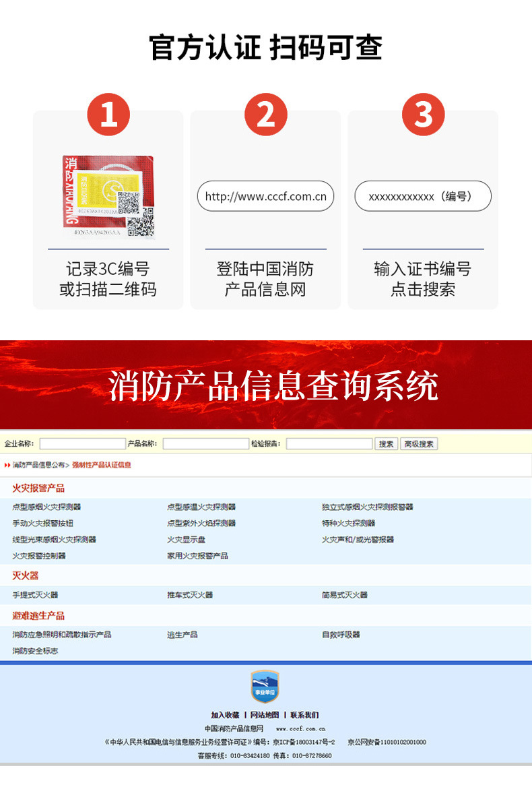Select the 避难逃生产品 category heading
532x787 pixels.
click(x=38, y=615)
